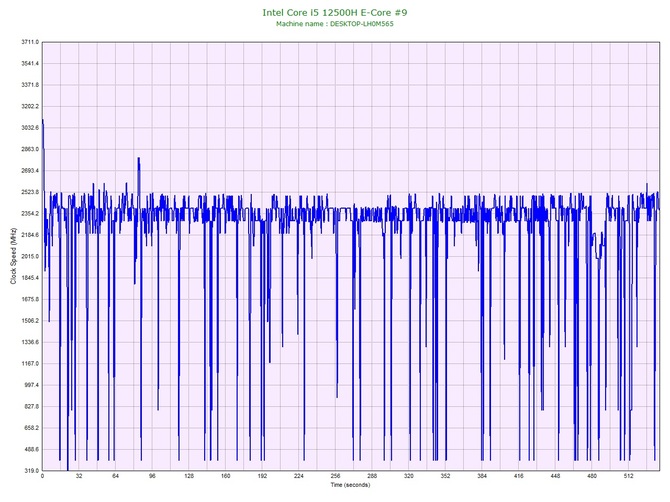The height and width of the screenshot is (502, 670).
Task: Click the 658.2 y-axis value
Action: (x=31, y=428)
